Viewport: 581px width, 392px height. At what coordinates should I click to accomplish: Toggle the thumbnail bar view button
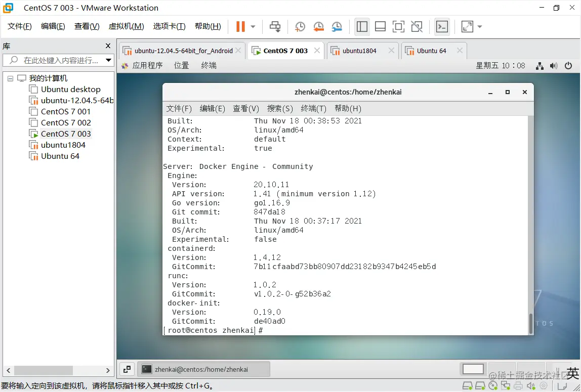[380, 27]
